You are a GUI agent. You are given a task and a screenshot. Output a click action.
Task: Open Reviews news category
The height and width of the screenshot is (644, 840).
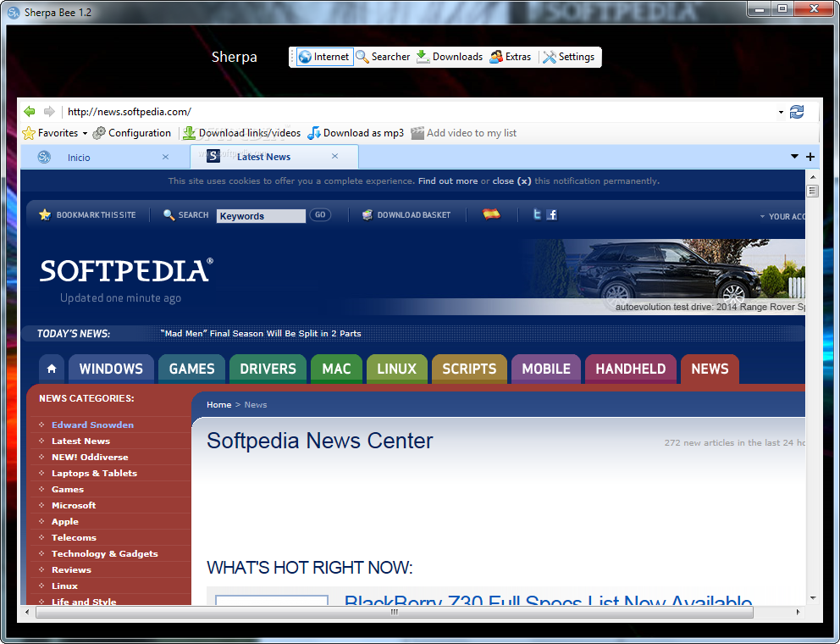point(71,569)
